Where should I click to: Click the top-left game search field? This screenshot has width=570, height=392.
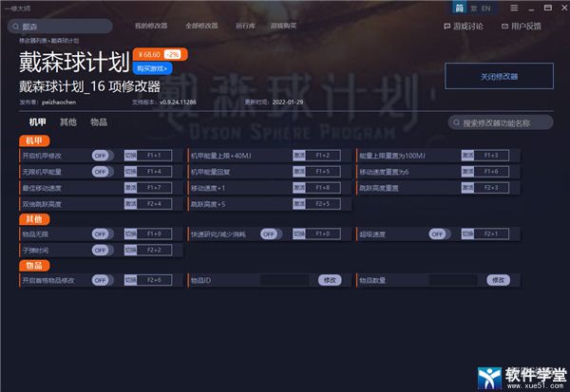coord(60,27)
